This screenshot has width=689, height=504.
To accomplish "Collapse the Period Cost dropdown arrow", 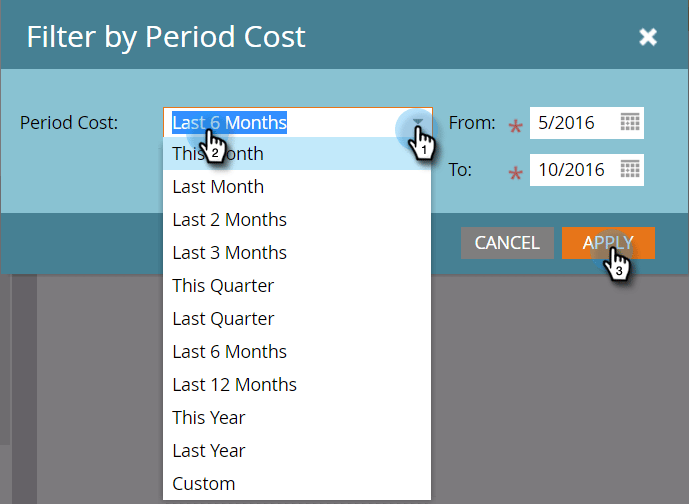I will click(417, 123).
